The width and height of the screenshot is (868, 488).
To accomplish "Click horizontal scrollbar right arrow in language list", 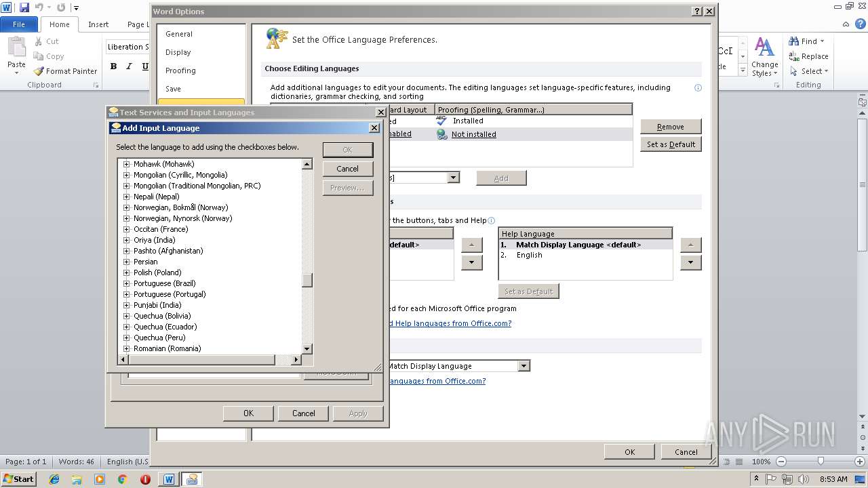I will click(x=296, y=359).
